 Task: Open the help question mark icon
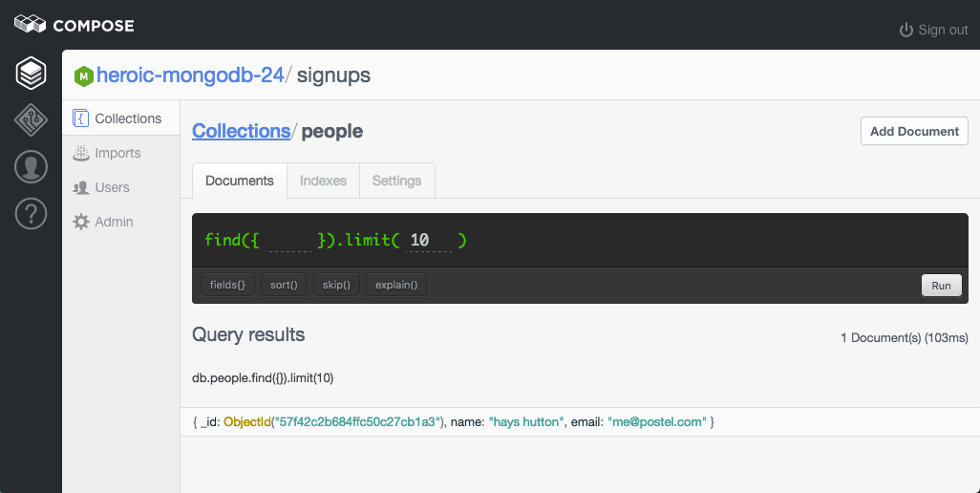tap(31, 214)
